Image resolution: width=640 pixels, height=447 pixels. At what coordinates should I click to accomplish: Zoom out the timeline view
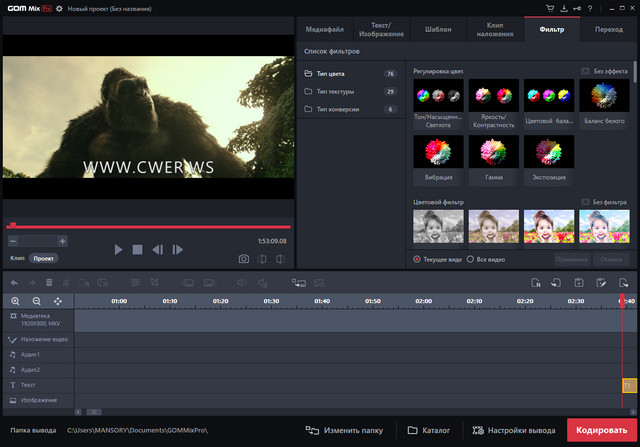(36, 301)
